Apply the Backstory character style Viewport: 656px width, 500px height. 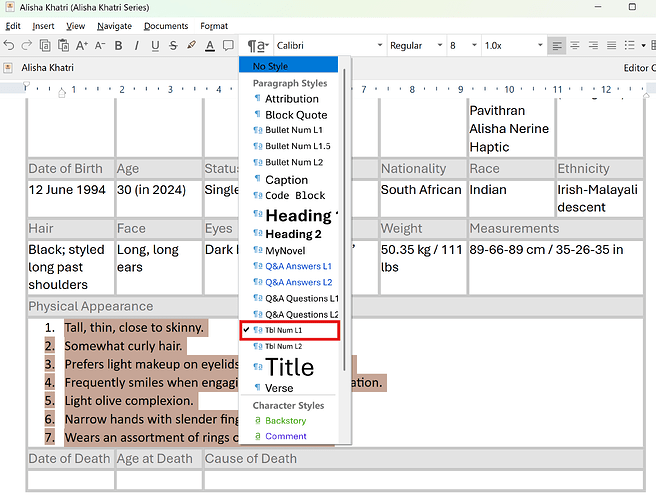click(x=289, y=421)
